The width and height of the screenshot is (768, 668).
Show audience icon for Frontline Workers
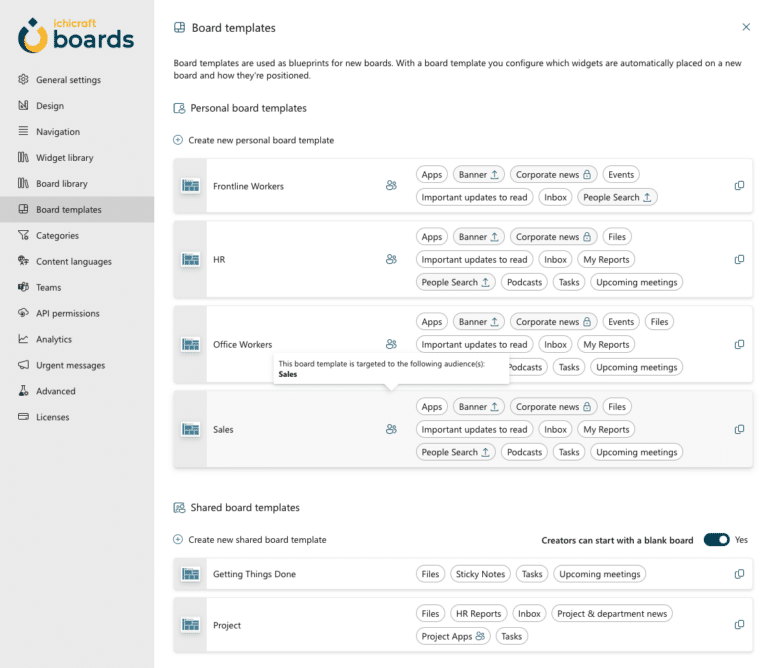pyautogui.click(x=391, y=186)
